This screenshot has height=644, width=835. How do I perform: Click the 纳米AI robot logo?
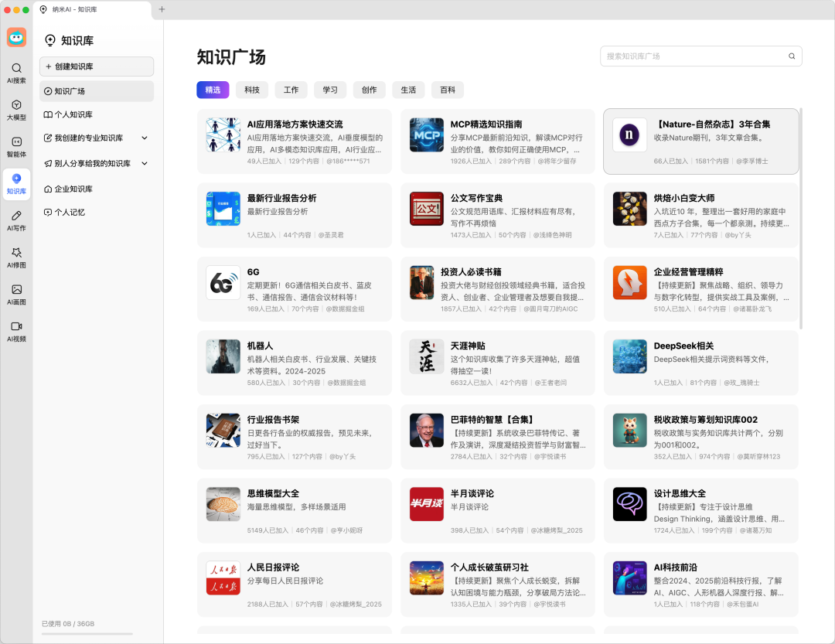(x=16, y=37)
